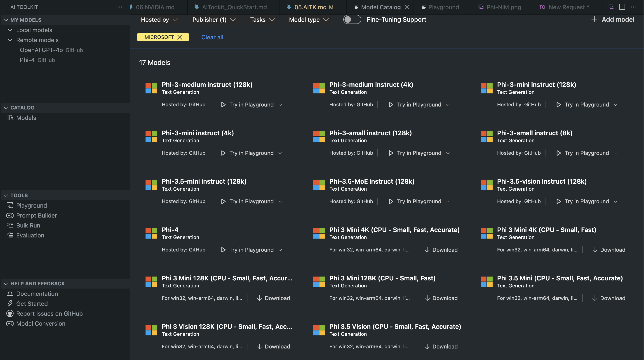Open the Documentation book icon

(10, 294)
